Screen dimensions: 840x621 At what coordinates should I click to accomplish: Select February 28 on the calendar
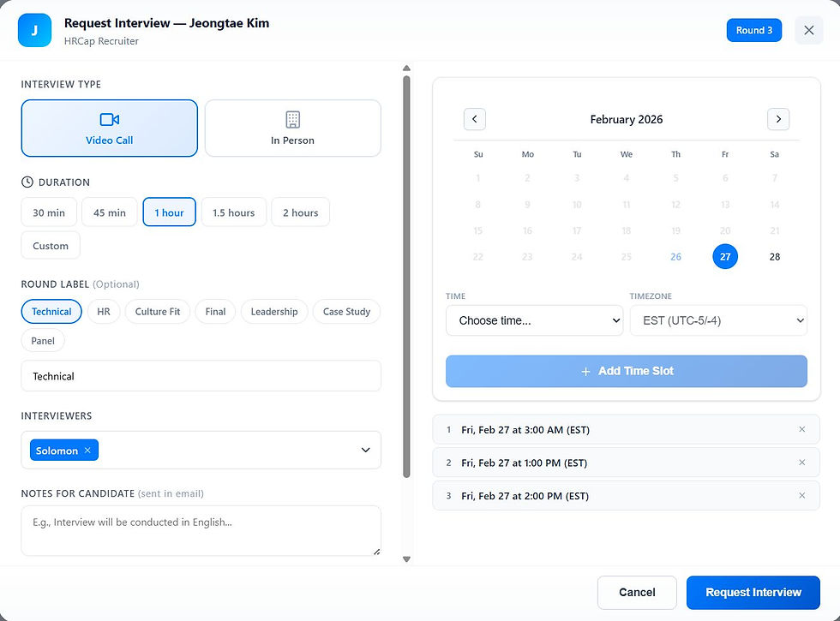tap(774, 256)
